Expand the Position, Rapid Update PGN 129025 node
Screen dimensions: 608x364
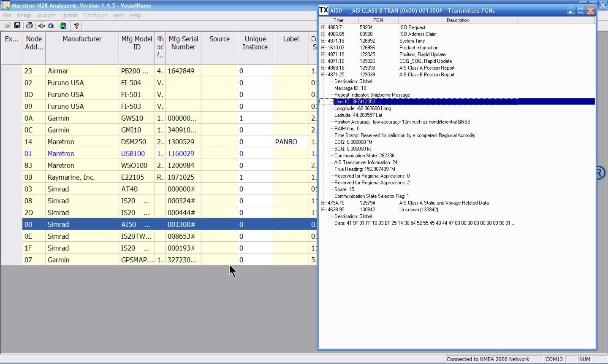click(323, 54)
